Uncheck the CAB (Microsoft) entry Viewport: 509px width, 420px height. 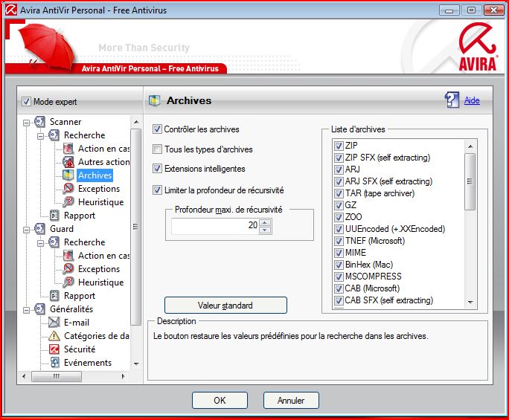pos(339,288)
